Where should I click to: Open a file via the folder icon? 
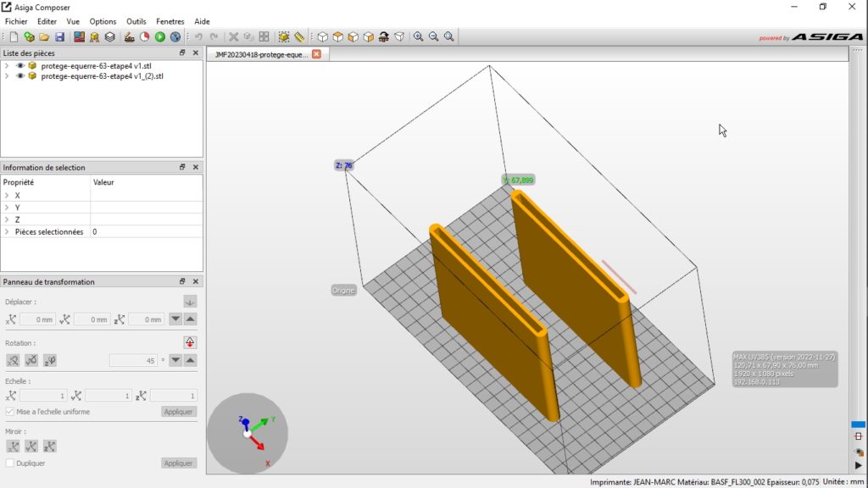44,37
